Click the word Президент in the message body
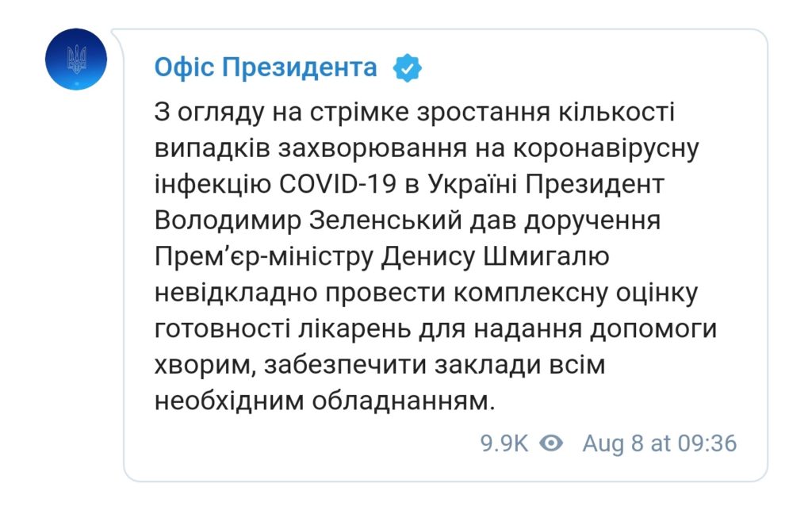812x518 pixels. pos(595,184)
